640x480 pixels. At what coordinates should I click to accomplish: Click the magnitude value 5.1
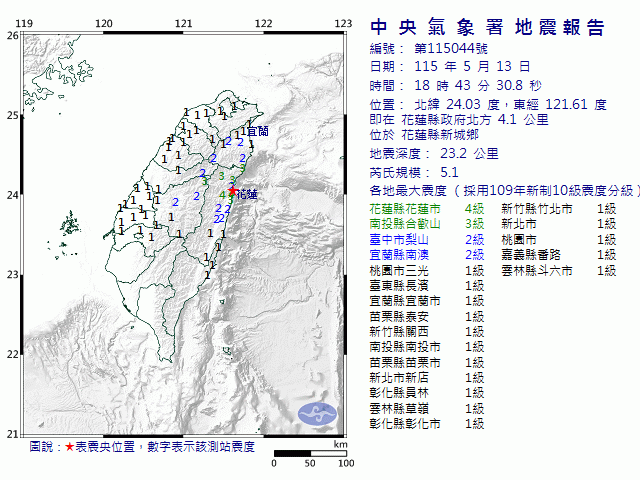[x=449, y=173]
